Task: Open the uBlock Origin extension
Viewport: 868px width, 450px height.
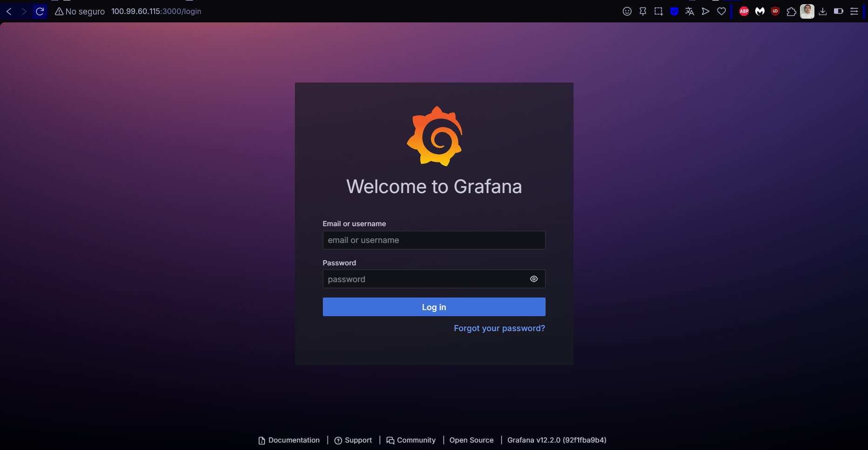Action: (775, 11)
